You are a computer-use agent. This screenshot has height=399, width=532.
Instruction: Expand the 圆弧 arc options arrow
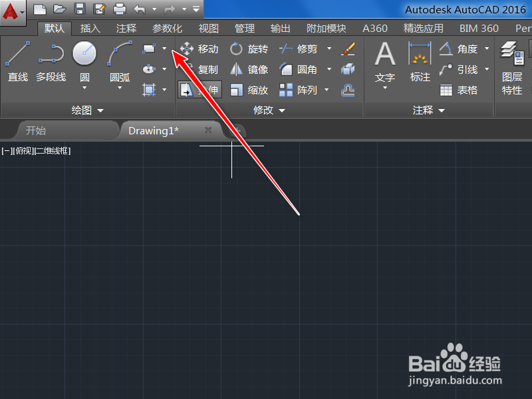coord(120,88)
